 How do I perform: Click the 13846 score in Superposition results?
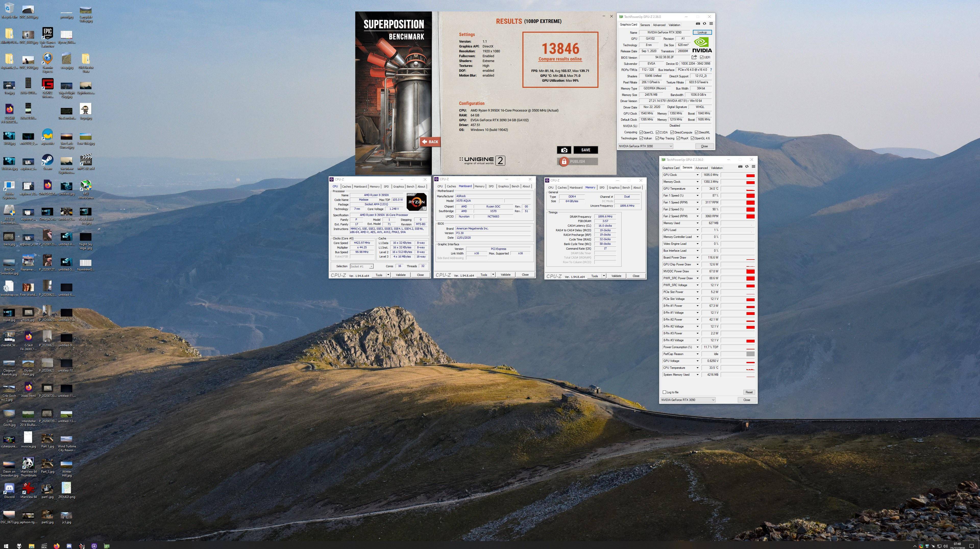[560, 48]
